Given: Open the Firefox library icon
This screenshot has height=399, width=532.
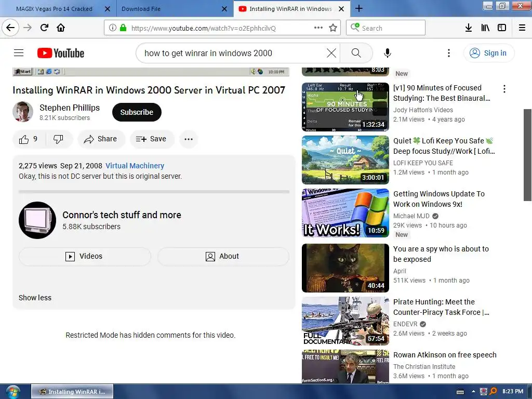Looking at the screenshot, I should point(485,28).
